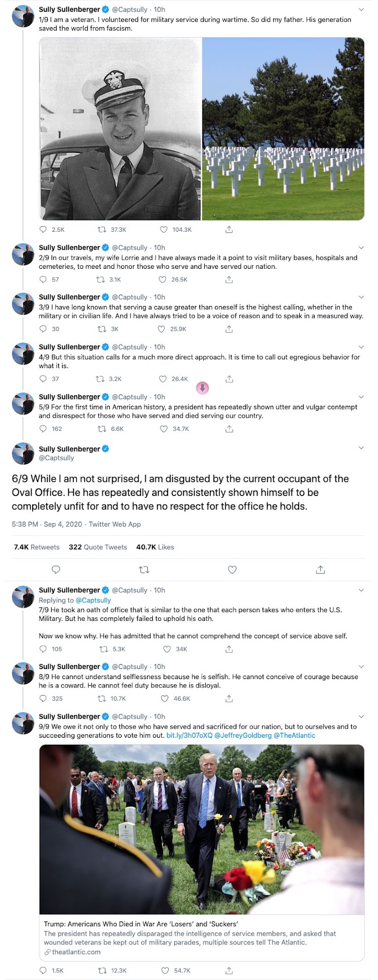Expand the 6/9 main tweet's more options chevron
378x980 pixels.
click(361, 448)
